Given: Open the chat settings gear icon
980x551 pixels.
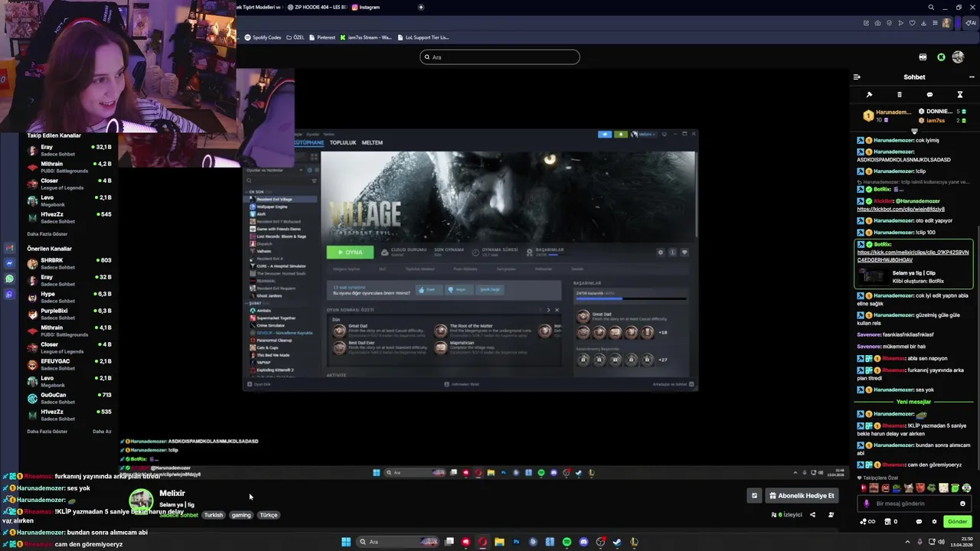Looking at the screenshot, I should (x=934, y=522).
